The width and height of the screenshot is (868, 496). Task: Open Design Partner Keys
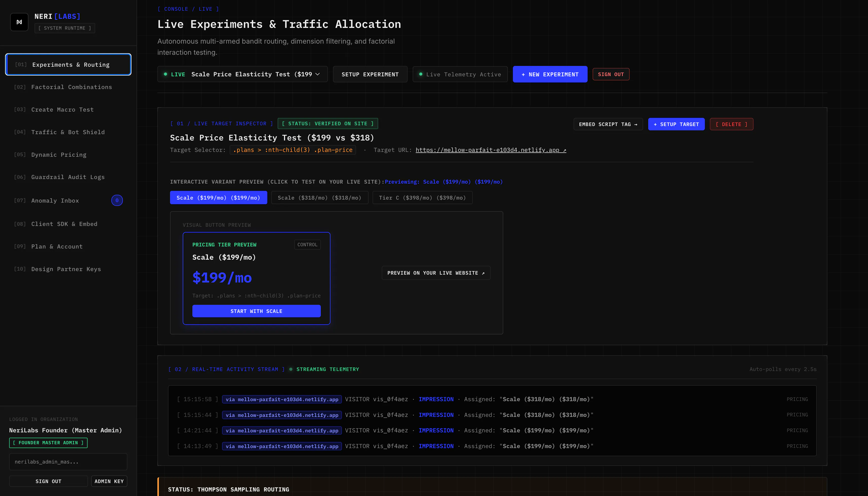[x=68, y=269]
